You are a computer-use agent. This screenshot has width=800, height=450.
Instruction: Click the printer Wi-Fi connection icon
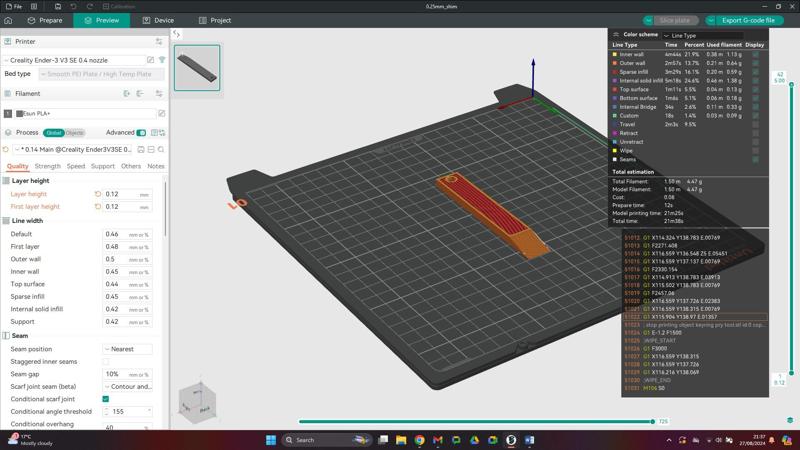162,60
